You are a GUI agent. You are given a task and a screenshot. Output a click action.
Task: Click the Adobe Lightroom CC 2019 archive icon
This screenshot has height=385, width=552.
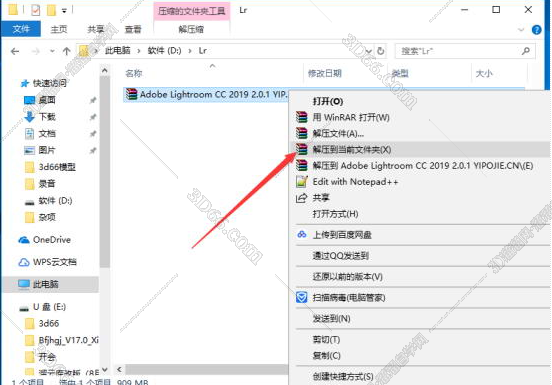tap(131, 94)
